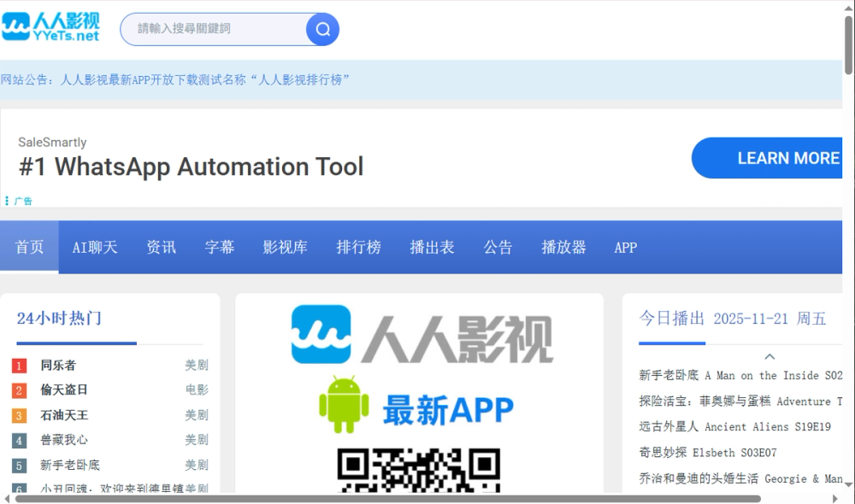
Task: Click the 今日播出 2025-11-21 heading
Action: click(x=733, y=318)
